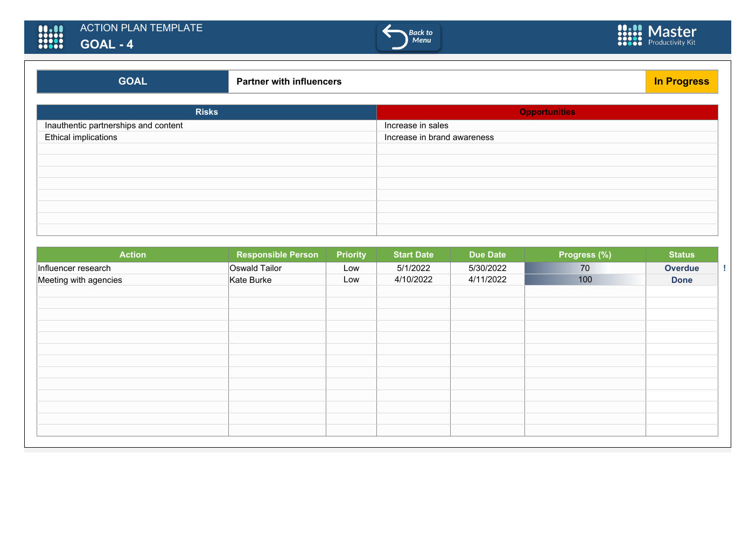Click the 'ACTION PLAN TEMPLATE' title text

coord(142,28)
